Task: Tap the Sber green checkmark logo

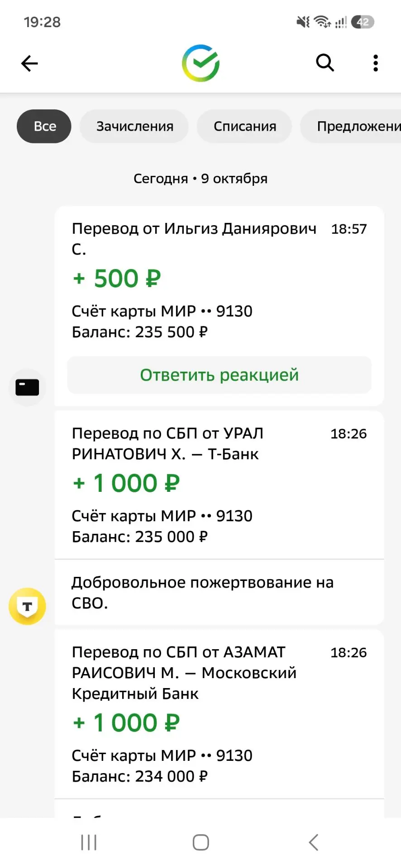Action: tap(200, 63)
